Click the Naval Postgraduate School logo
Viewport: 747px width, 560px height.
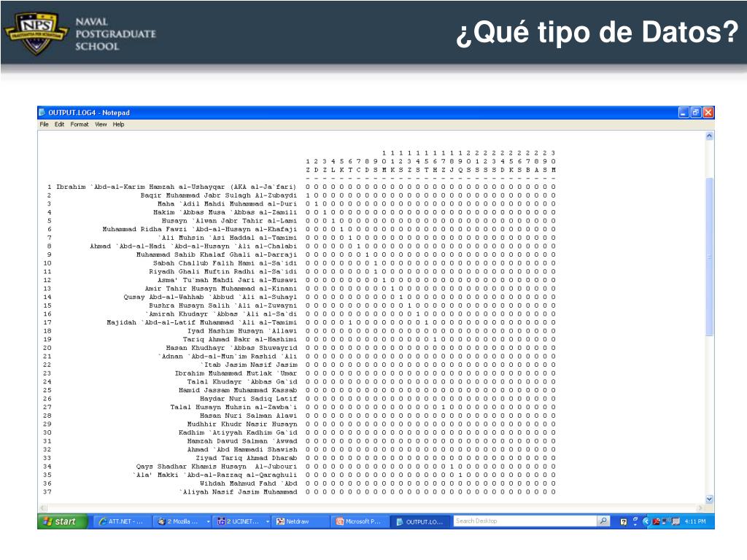click(81, 33)
